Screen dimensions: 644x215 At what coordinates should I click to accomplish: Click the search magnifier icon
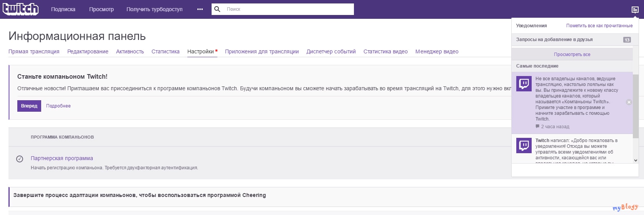click(217, 9)
